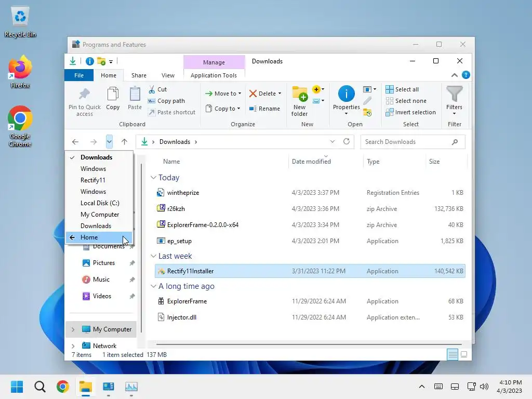Pin to Quick access in the ribbon
Image resolution: width=532 pixels, height=399 pixels.
point(85,101)
